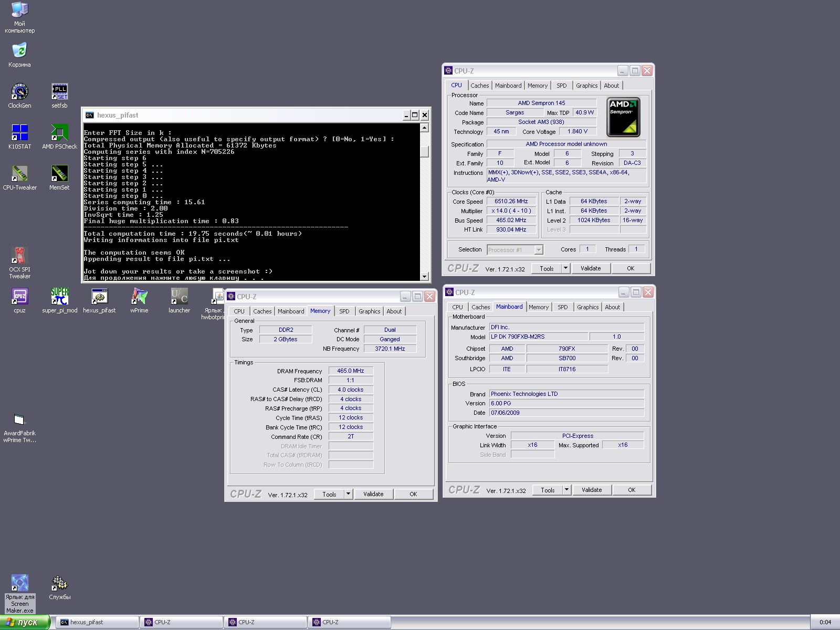Click the console vertical scrollbar thumb
840x630 pixels.
[x=425, y=151]
